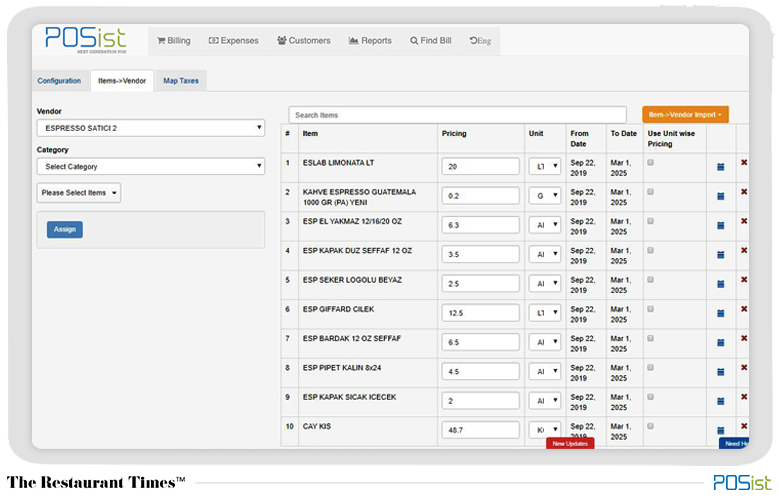Enable unit wise pricing for ESP KAPAK DUZ SEFFAF

coord(650,251)
